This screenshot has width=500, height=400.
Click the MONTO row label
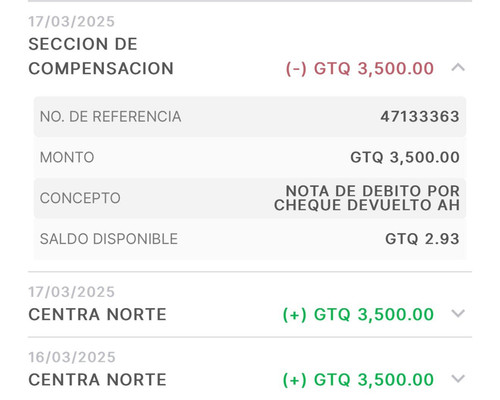coord(67,157)
